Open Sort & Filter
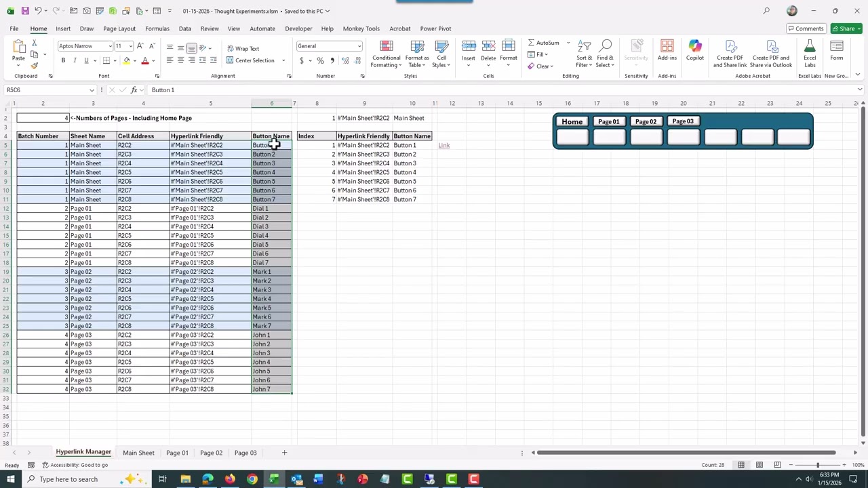Image resolution: width=868 pixels, height=488 pixels. point(584,54)
